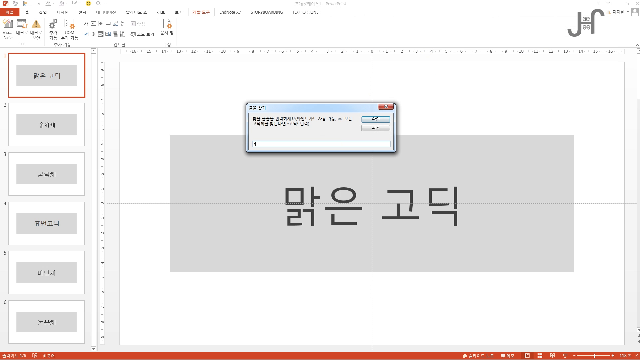Click the zoom slider in the status bar

pyautogui.click(x=594, y=356)
